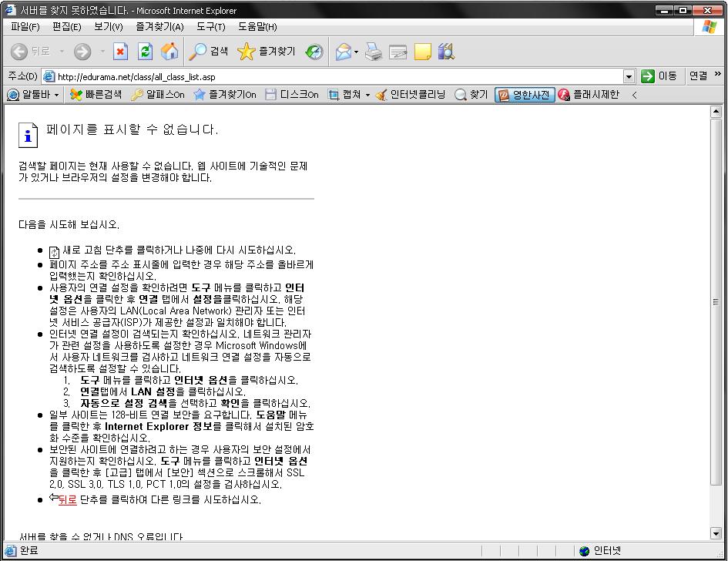Screen dimensions: 728x561
Task: Toggle 즐겨찾기On star button
Action: [x=225, y=95]
